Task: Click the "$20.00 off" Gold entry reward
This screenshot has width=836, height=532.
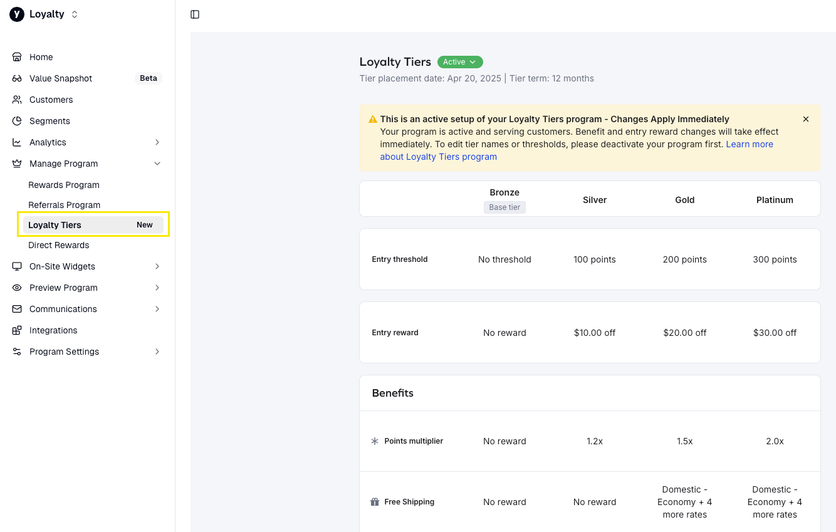Action: 685,333
